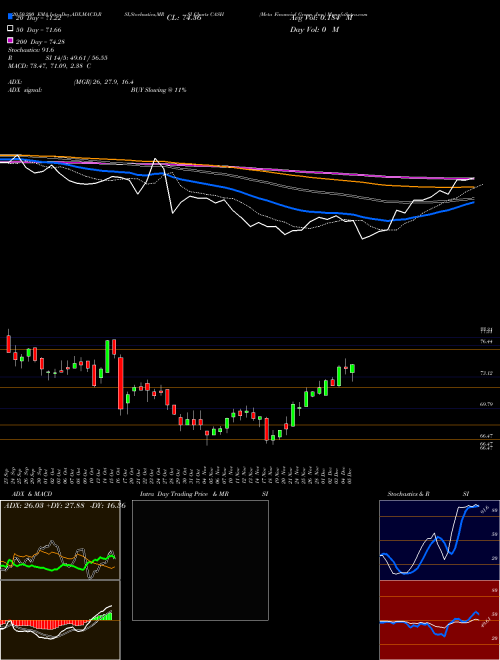The image size is (500, 660).
Task: Click the '(MGR) 26, 27.9, 16.4' ADX values
Action: [x=104, y=82]
